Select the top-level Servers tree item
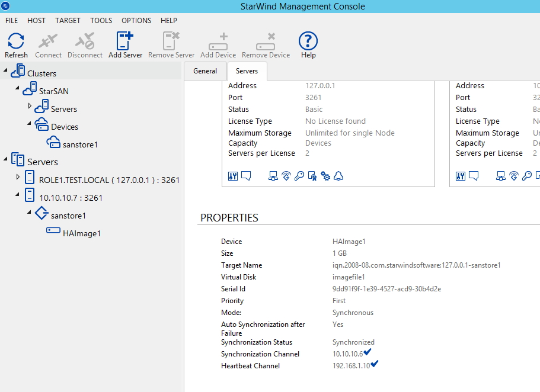The width and height of the screenshot is (540, 392). [42, 162]
